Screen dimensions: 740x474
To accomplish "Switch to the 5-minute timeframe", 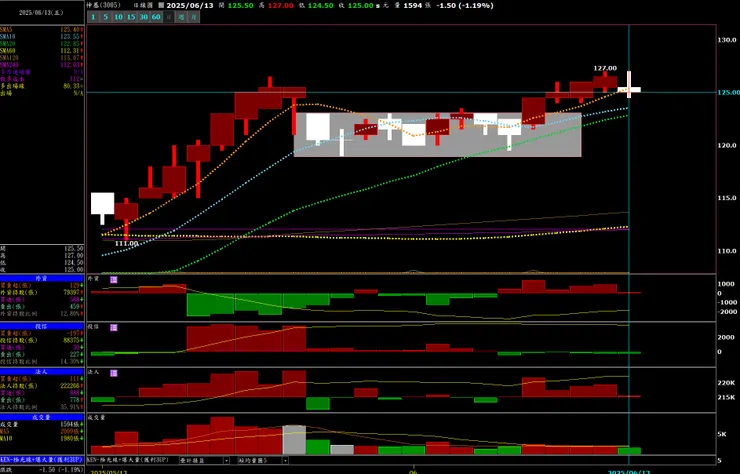I will 106,17.
